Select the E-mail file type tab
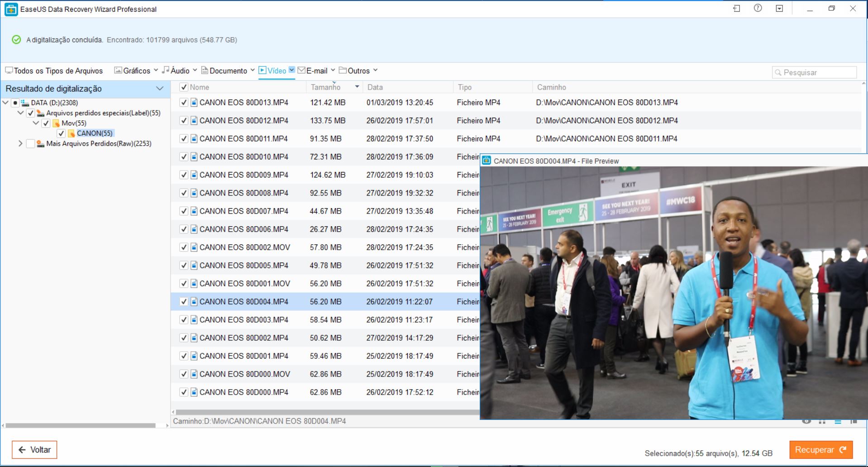The height and width of the screenshot is (467, 868). [312, 71]
